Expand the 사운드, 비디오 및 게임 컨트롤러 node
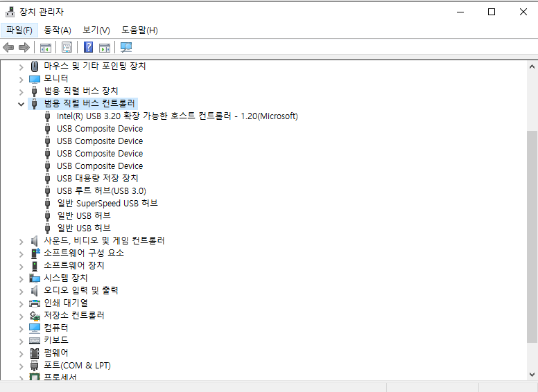 click(21, 241)
